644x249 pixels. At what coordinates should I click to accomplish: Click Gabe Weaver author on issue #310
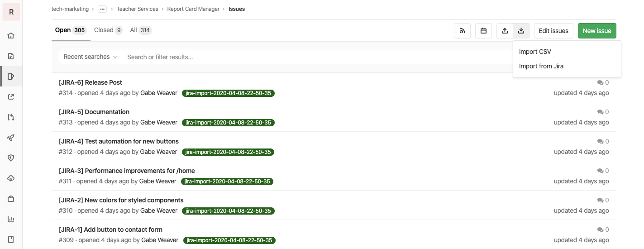(159, 211)
